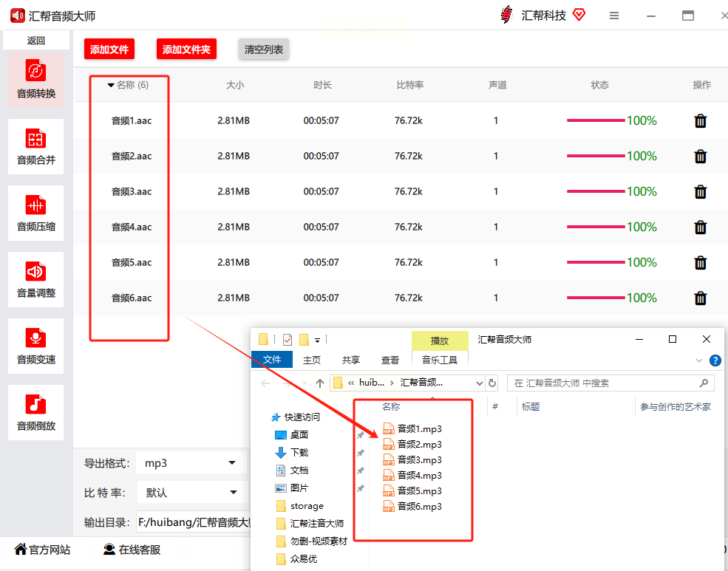The width and height of the screenshot is (728, 571).
Task: Delete 音频3.aac with its trash icon
Action: point(700,191)
